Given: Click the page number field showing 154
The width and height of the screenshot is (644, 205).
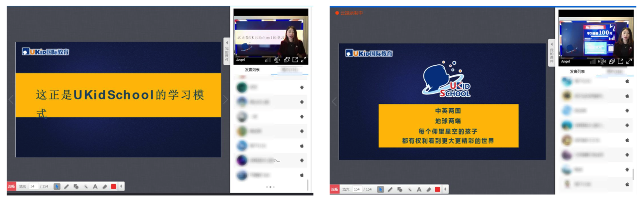Looking at the screenshot, I should click(358, 189).
